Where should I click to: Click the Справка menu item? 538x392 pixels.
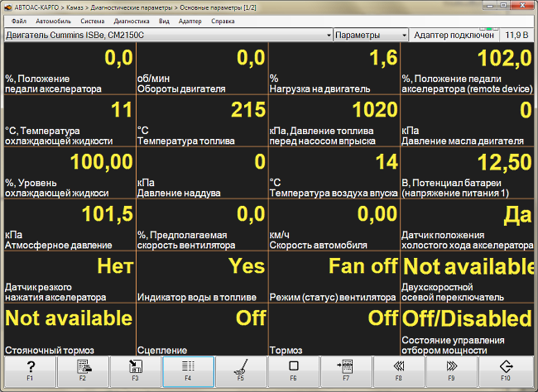coord(223,21)
